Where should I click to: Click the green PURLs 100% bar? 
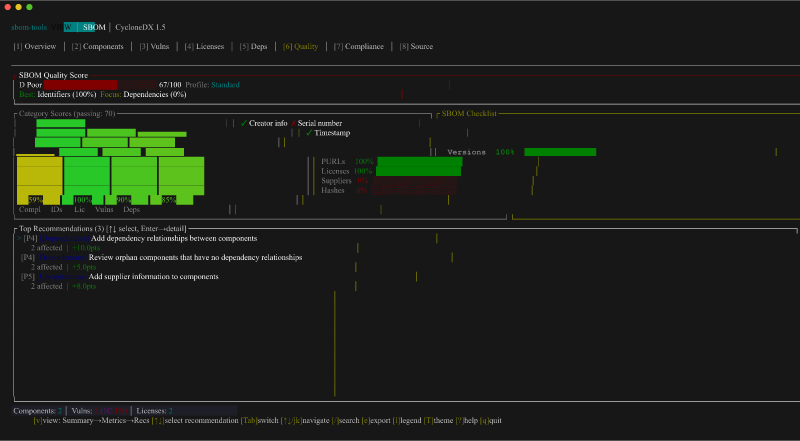[419, 161]
